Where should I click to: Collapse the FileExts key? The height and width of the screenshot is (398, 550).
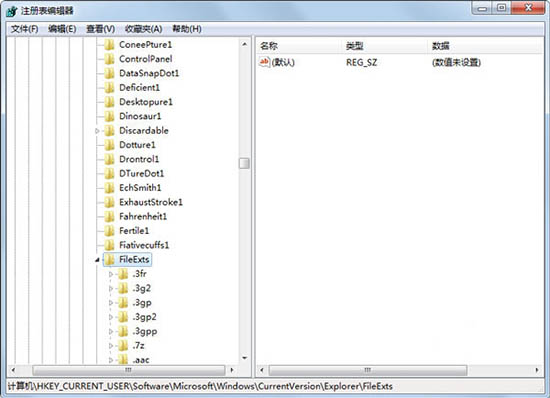point(97,260)
